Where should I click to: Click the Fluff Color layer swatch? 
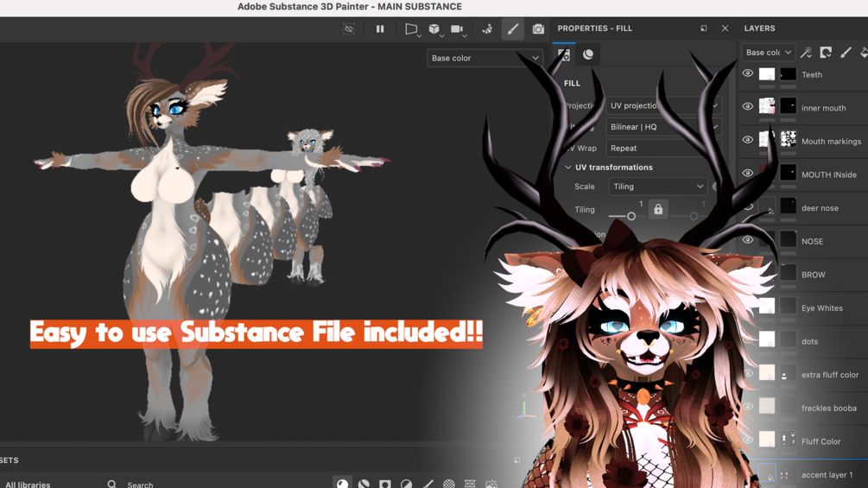pyautogui.click(x=767, y=440)
